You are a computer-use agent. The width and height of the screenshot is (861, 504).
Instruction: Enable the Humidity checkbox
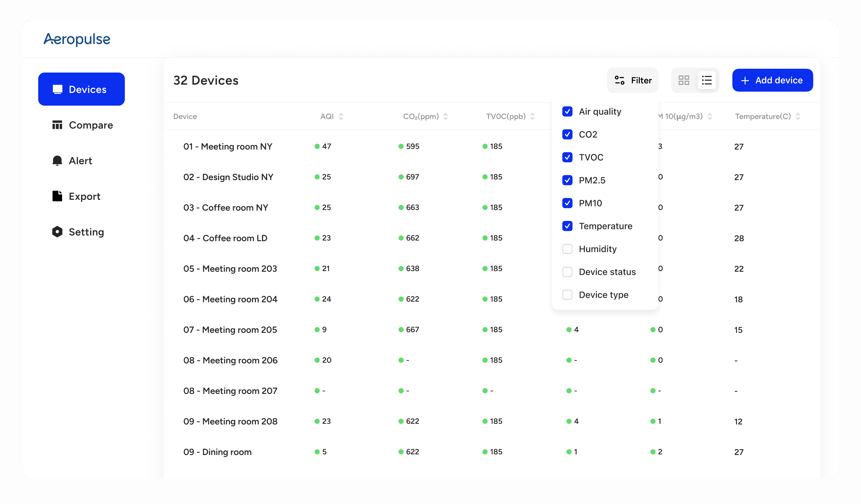click(x=567, y=249)
